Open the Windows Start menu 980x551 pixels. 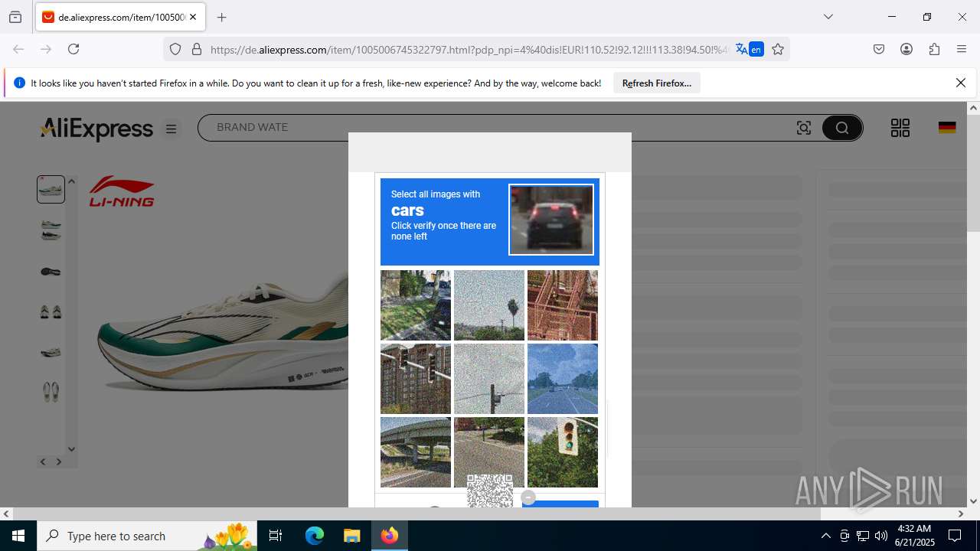18,536
